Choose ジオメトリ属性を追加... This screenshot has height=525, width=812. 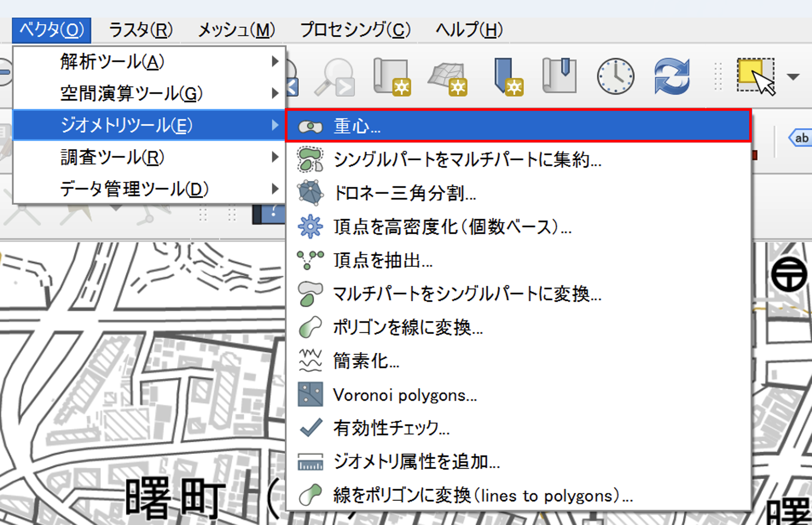click(x=519, y=462)
